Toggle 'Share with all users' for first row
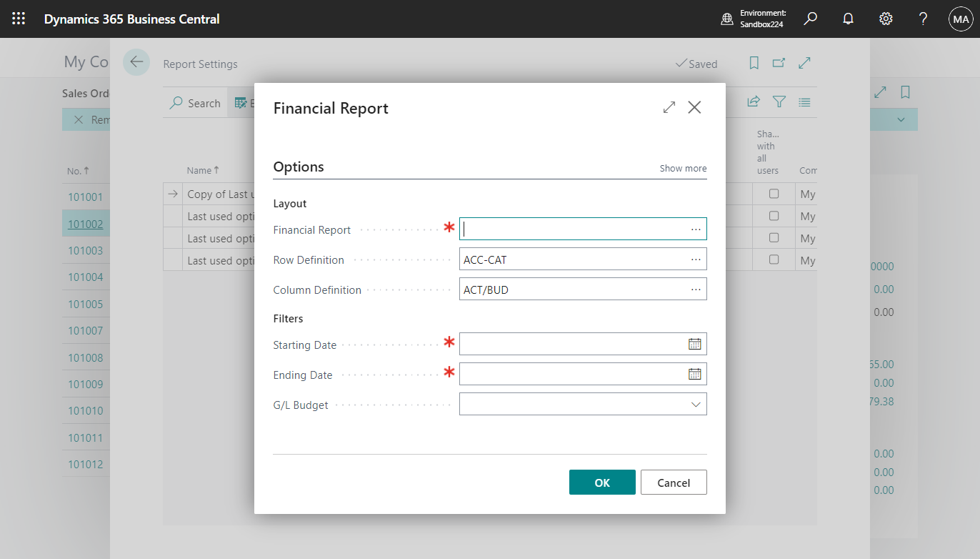Screen dimensions: 980x559 click(x=774, y=194)
